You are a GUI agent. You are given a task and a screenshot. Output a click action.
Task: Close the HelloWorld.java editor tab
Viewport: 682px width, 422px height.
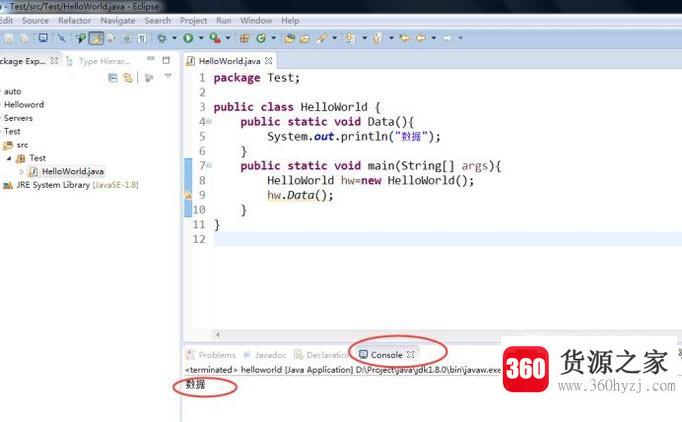click(269, 60)
